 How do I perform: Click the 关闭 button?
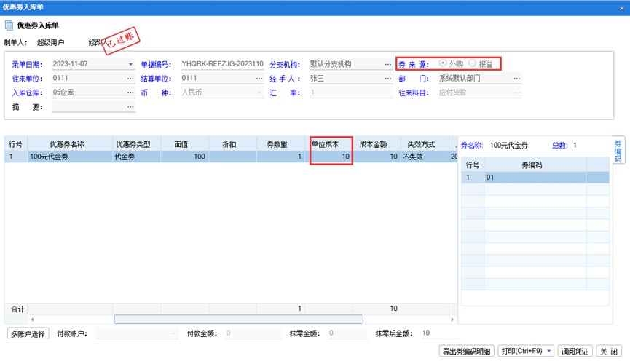click(609, 351)
